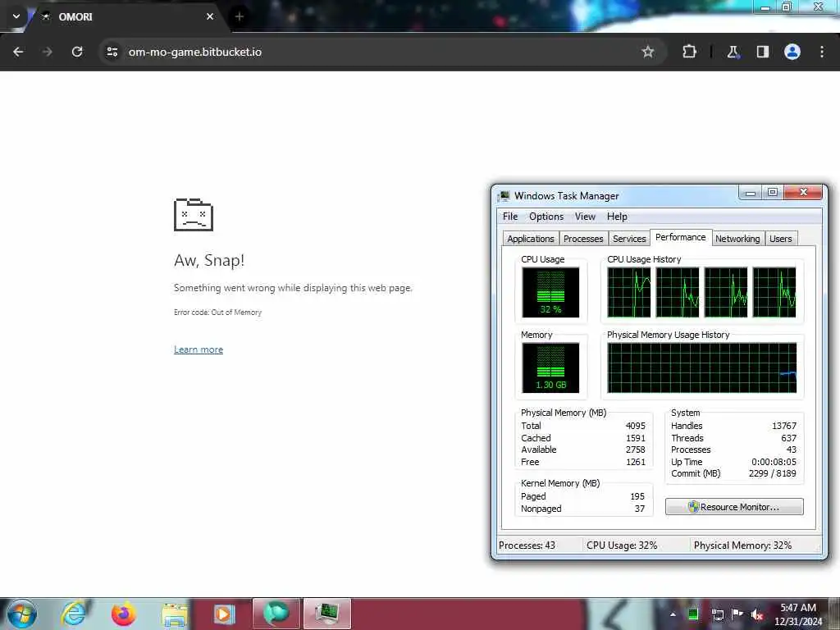Screen dimensions: 840x630
Task: Bookmark this page with the star icon
Action: pos(648,52)
